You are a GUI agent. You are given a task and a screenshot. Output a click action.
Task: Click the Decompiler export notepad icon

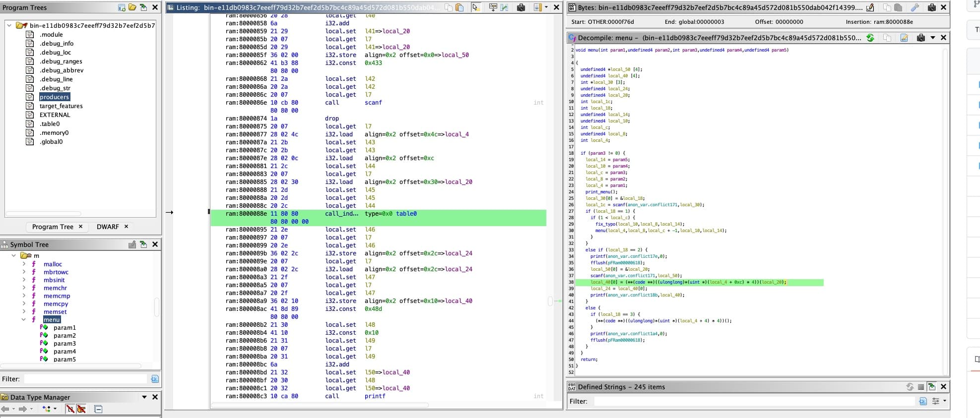point(904,38)
